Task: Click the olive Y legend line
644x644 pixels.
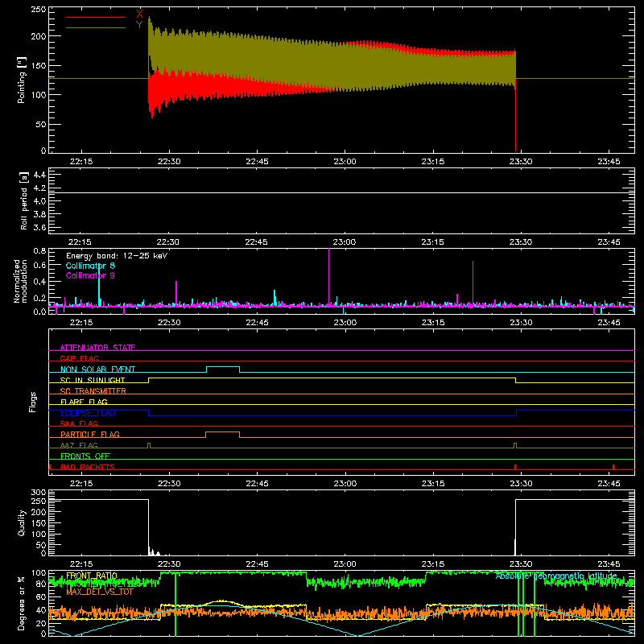Action: (96, 28)
